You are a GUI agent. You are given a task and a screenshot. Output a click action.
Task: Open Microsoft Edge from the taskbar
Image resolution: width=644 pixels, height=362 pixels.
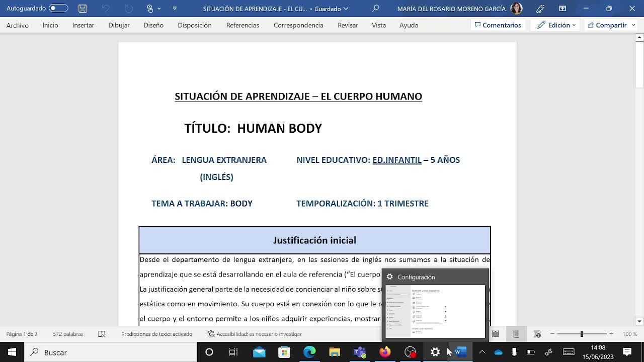pos(309,352)
